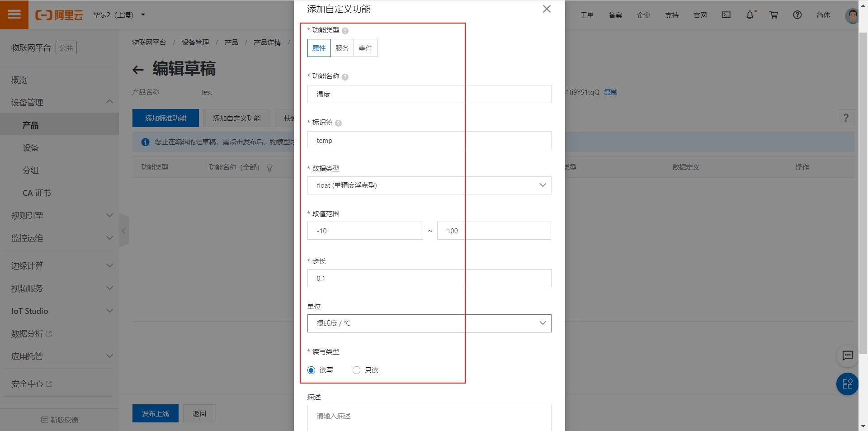Click the 发布上线 button
The image size is (868, 431).
[x=155, y=413]
